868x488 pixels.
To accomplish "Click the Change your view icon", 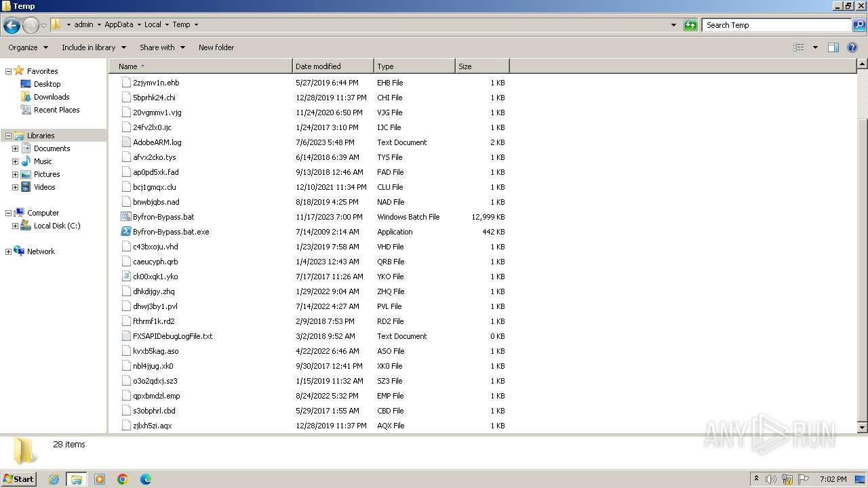I will [799, 47].
